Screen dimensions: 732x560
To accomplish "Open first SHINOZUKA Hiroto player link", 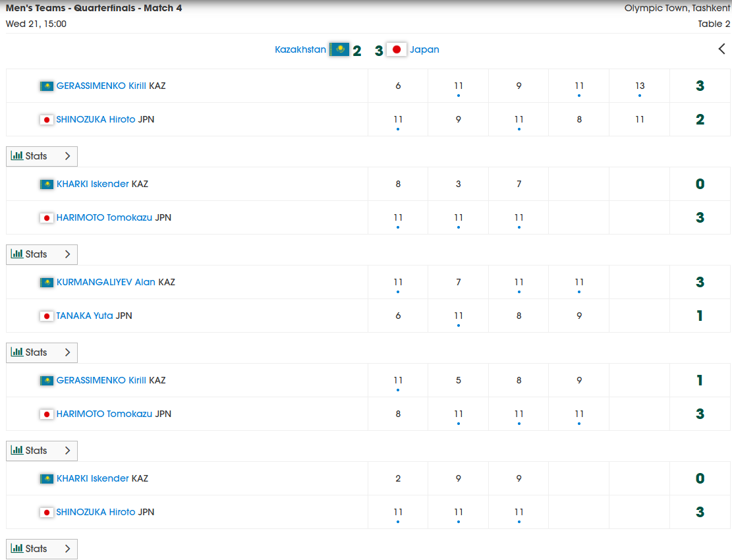I will 96,119.
